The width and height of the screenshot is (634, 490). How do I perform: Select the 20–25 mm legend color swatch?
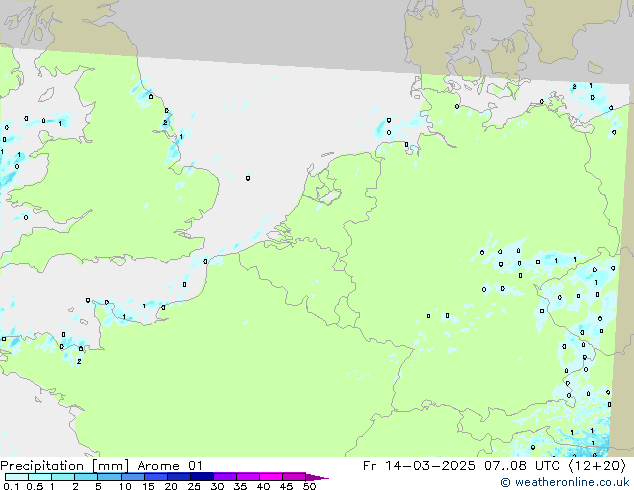(179, 477)
